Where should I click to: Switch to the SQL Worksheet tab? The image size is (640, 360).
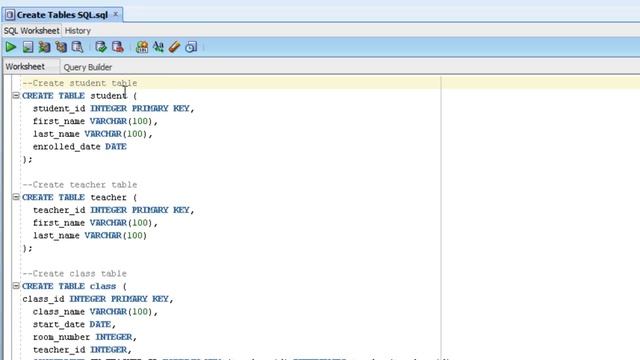(31, 31)
